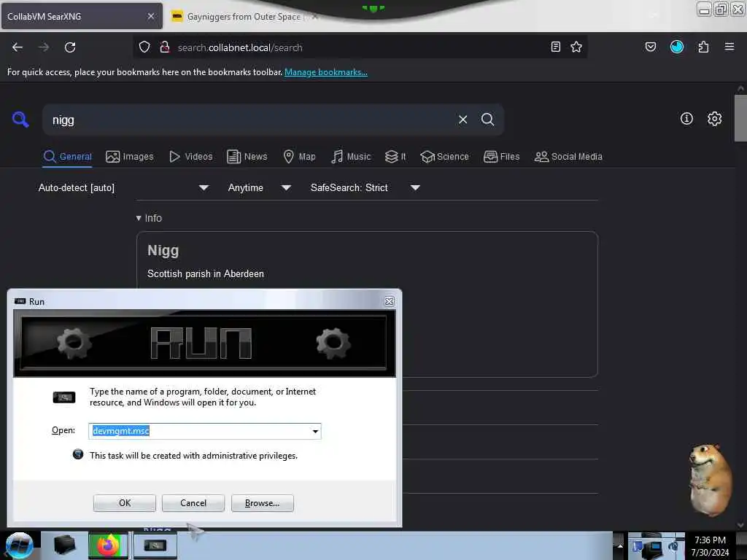
Task: Close the CollabVM SearXNG tab
Action: coord(151,16)
